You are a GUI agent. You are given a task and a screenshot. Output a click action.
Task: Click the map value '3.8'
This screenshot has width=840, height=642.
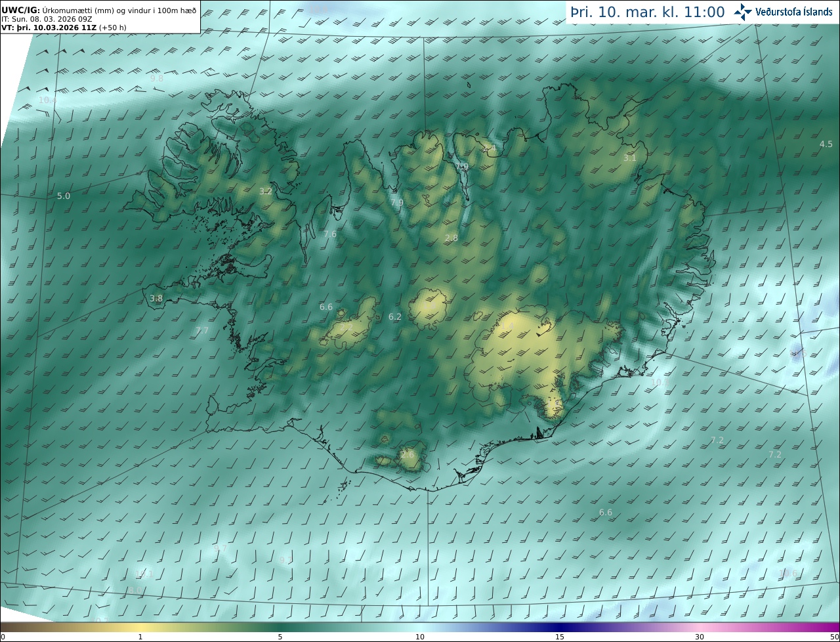click(156, 298)
